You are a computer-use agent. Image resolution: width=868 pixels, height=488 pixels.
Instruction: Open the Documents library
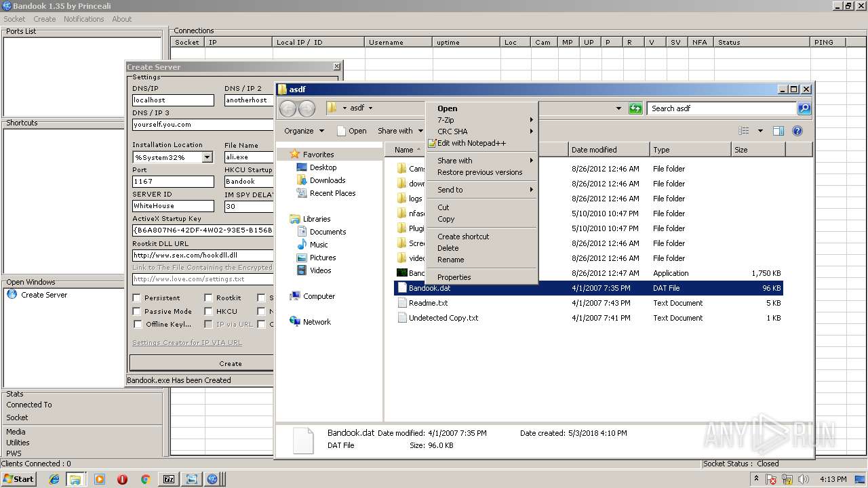[x=328, y=232]
